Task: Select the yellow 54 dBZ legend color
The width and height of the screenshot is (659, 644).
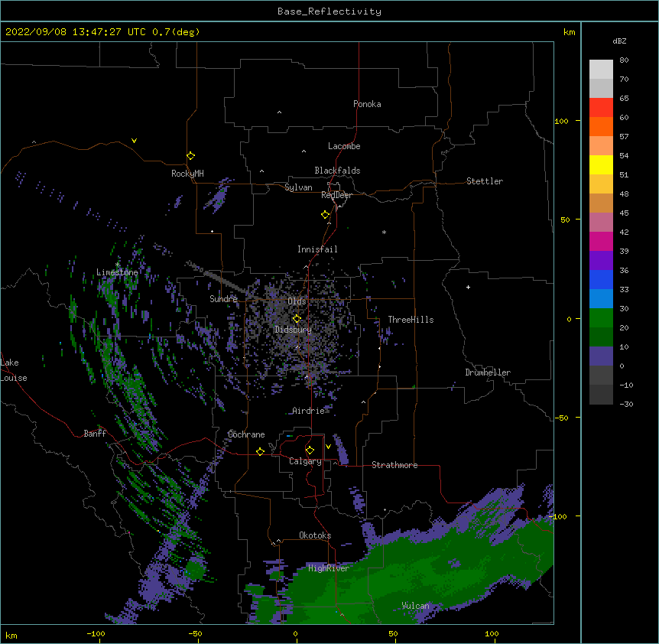Action: (x=601, y=164)
